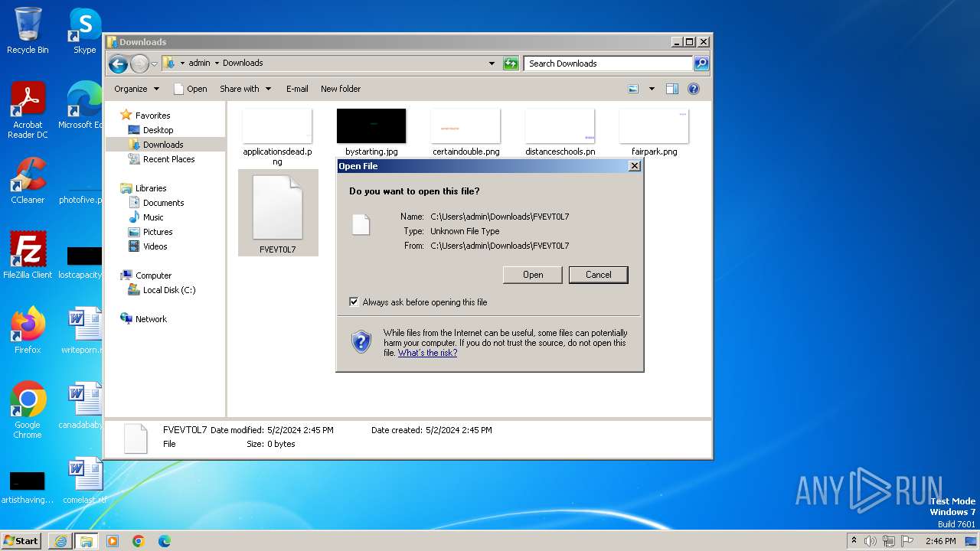Open Acrobat Reader DC shortcut

[x=28, y=109]
